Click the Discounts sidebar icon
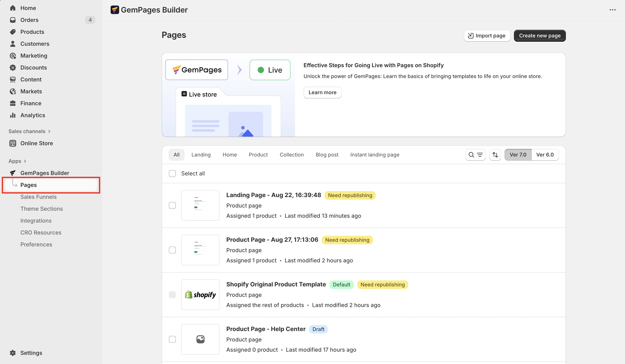625x364 pixels. 13,68
